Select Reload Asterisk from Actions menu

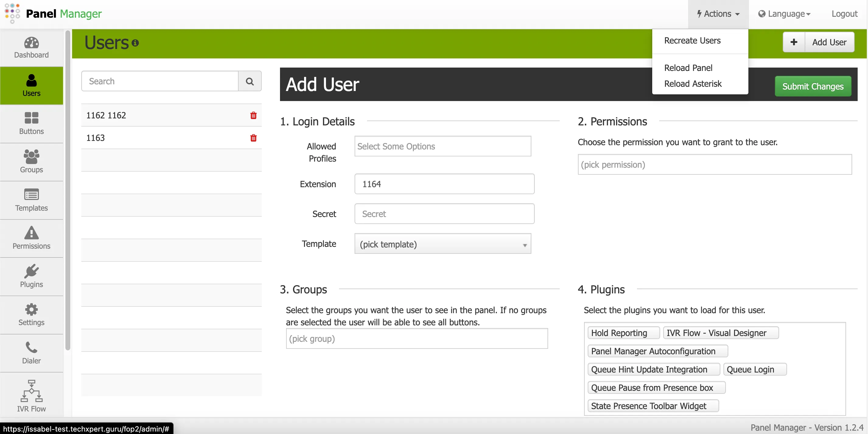click(693, 83)
